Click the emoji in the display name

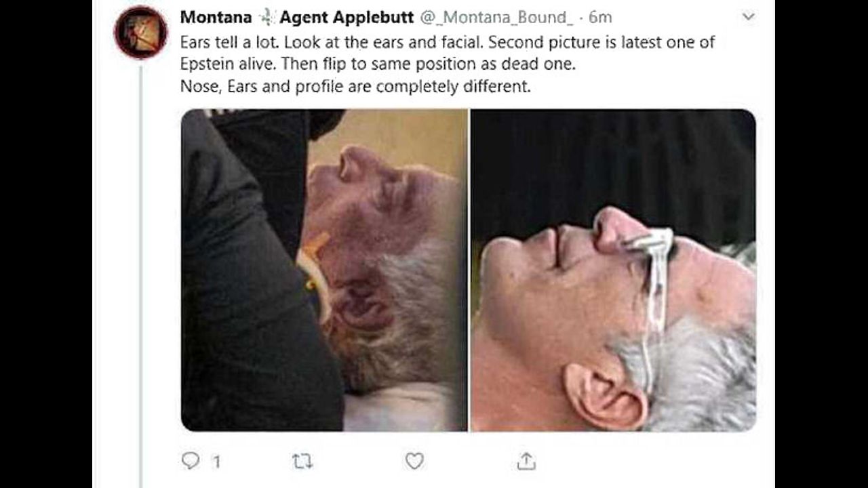[x=266, y=18]
